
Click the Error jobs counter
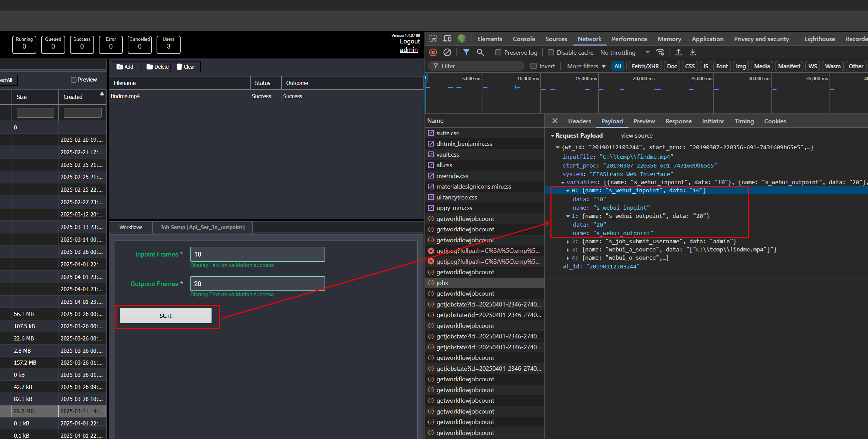click(x=111, y=45)
